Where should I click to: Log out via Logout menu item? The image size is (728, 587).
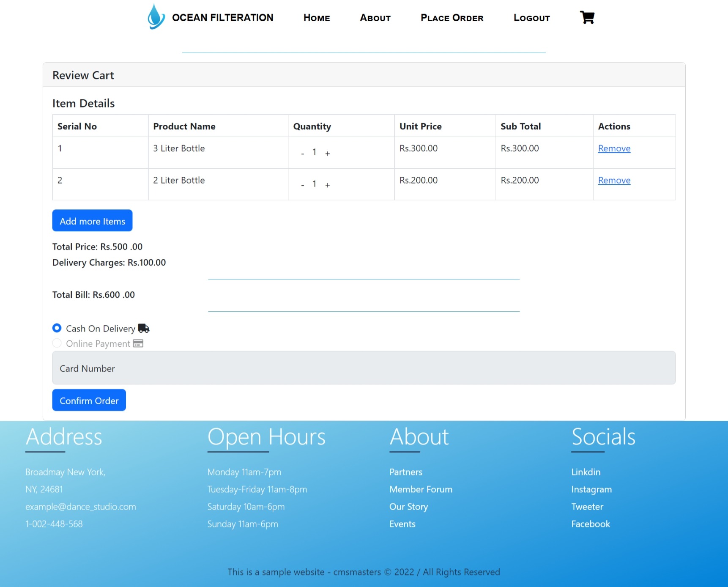point(531,18)
